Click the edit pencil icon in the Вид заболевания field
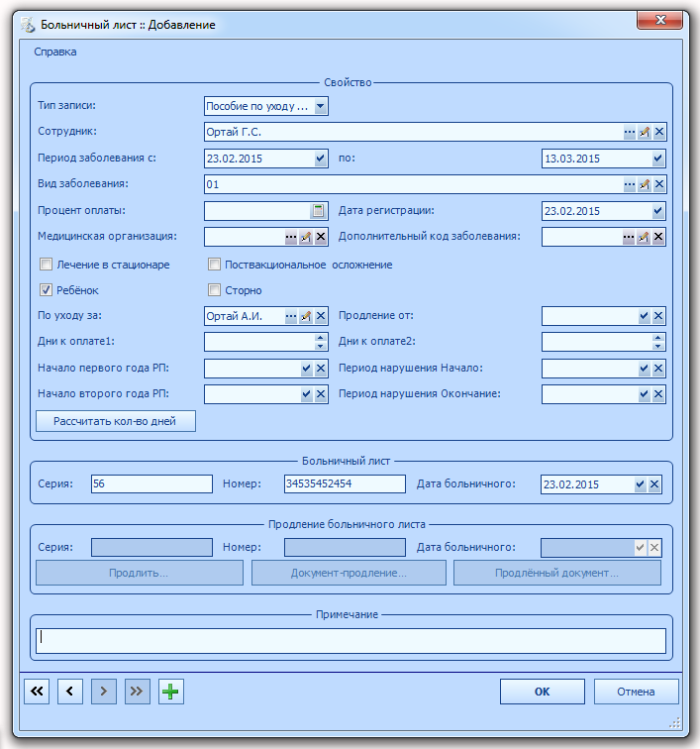The height and width of the screenshot is (749, 700). (x=645, y=184)
